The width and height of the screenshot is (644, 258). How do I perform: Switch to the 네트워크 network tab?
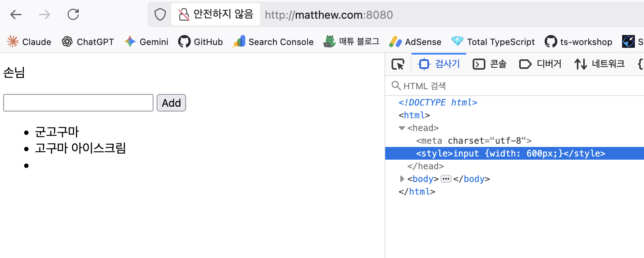coord(599,64)
